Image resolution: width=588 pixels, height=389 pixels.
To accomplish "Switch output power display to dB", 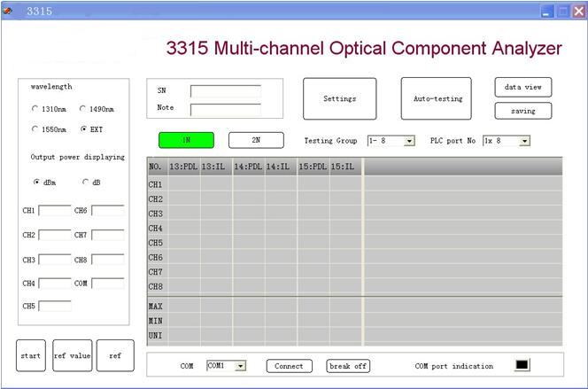I will point(86,183).
